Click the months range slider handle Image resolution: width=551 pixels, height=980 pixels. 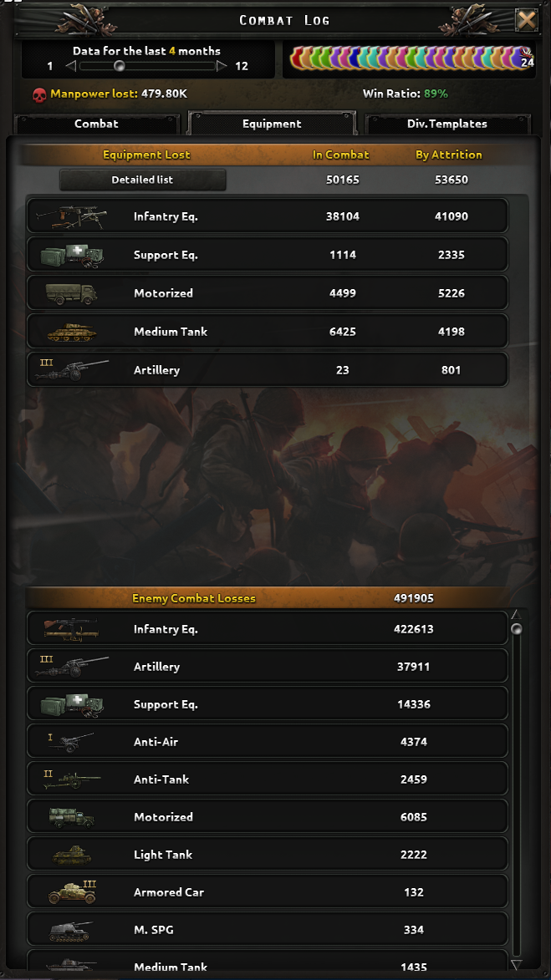click(119, 64)
